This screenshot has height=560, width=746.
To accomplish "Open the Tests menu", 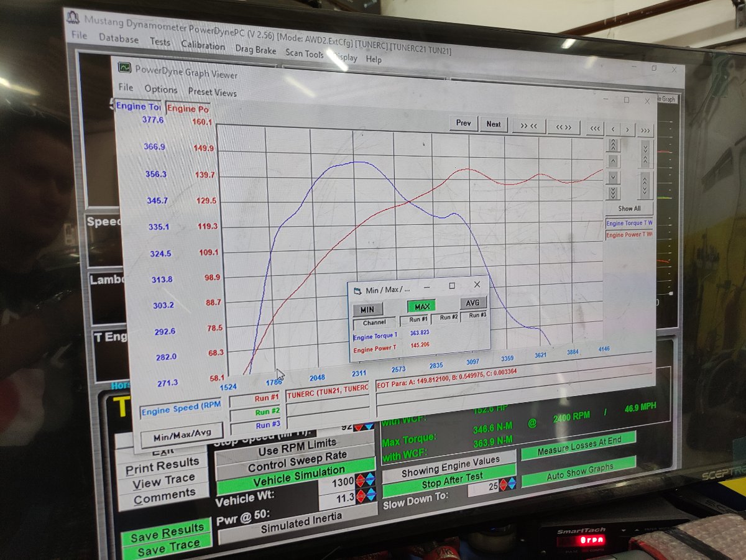I will [x=160, y=42].
